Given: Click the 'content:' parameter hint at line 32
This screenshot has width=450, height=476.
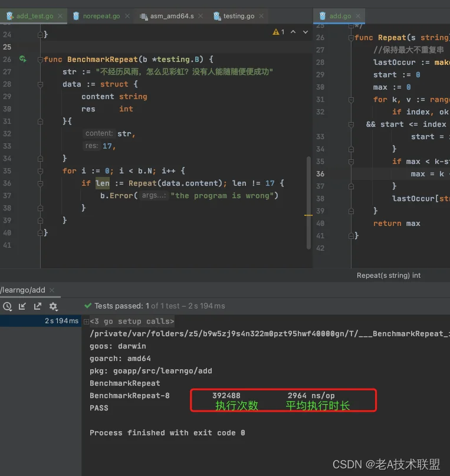Looking at the screenshot, I should point(99,133).
